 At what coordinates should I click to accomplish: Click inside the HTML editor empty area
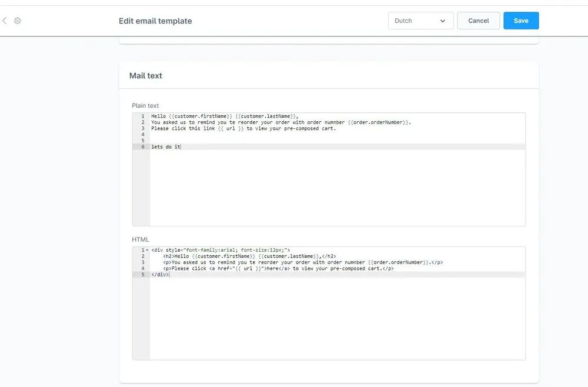coord(338,319)
